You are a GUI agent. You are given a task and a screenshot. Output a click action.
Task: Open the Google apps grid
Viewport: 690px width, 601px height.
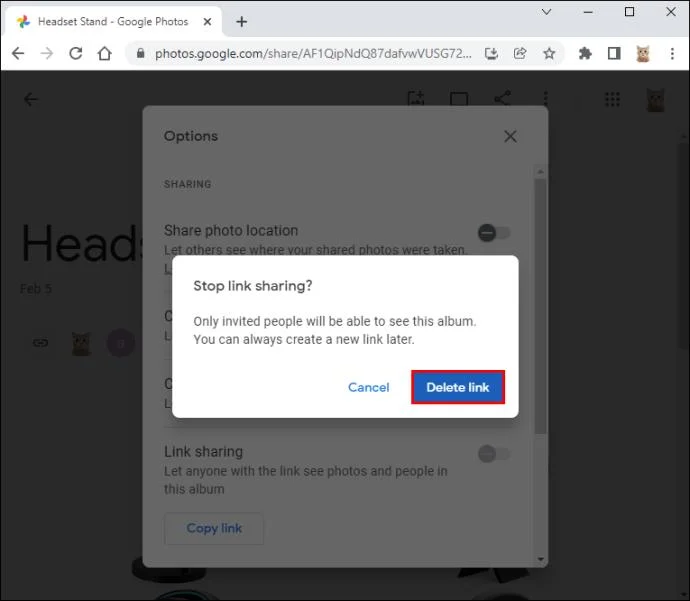pos(612,99)
